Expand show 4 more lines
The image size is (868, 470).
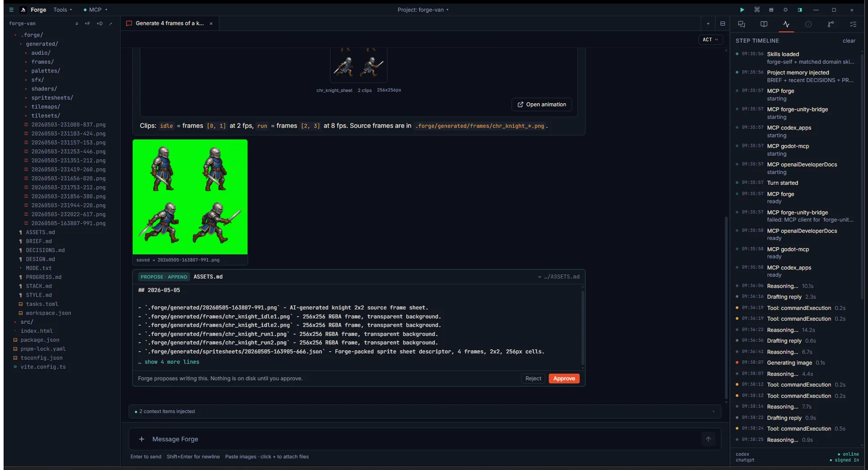pyautogui.click(x=172, y=362)
